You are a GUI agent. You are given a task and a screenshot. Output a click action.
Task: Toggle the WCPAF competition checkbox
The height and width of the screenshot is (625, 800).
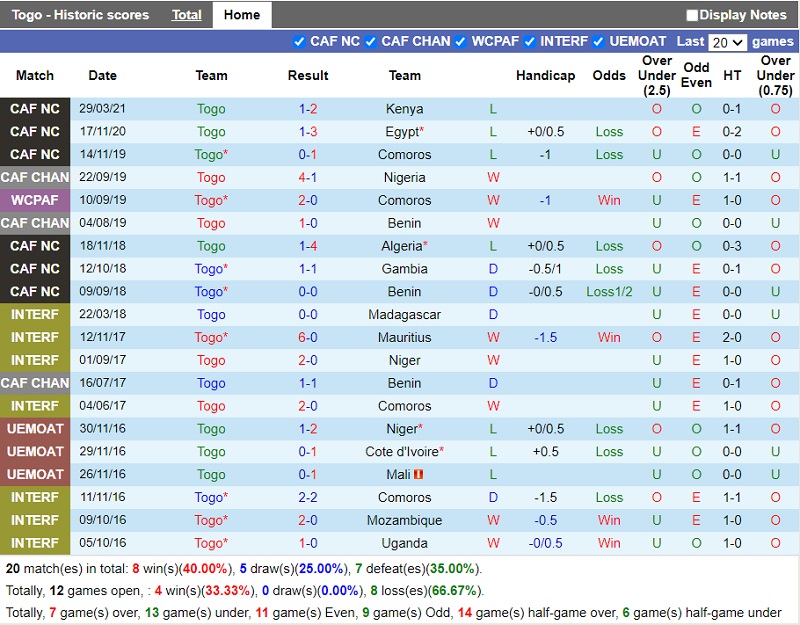coord(460,42)
